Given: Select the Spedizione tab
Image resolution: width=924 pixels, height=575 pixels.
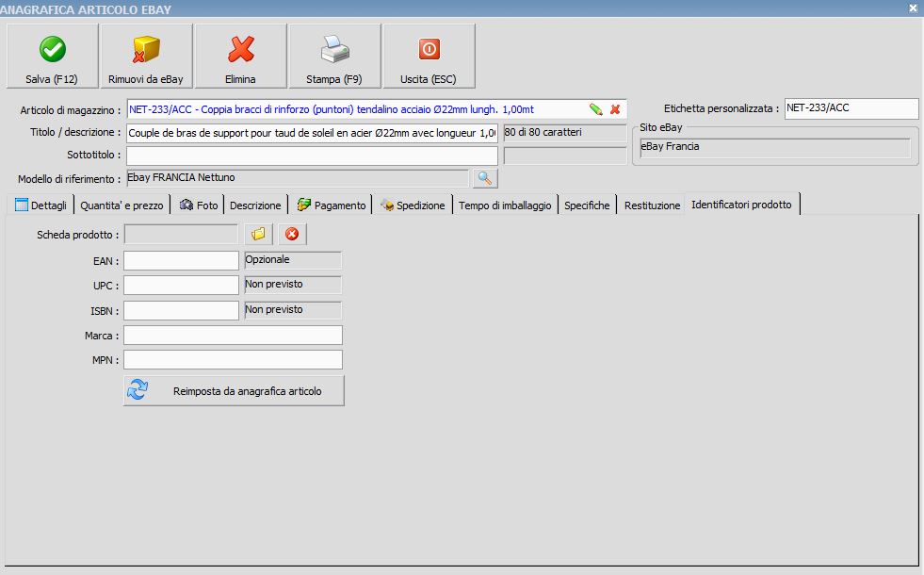Looking at the screenshot, I should click(x=413, y=205).
